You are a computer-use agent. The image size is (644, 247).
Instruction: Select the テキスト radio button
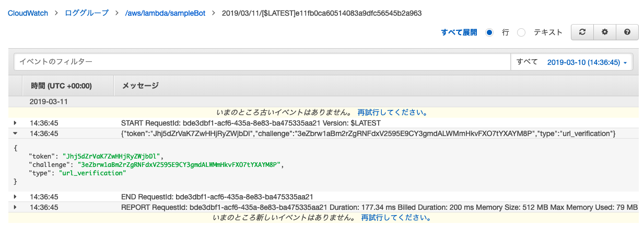(x=521, y=32)
